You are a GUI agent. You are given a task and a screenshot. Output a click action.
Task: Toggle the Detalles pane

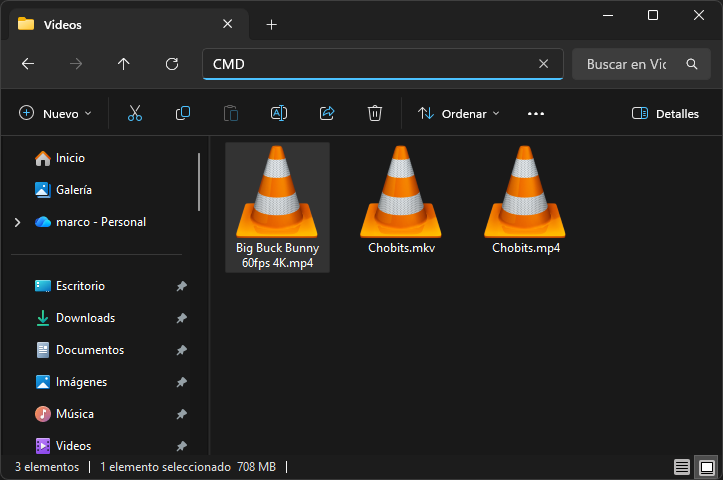(665, 113)
